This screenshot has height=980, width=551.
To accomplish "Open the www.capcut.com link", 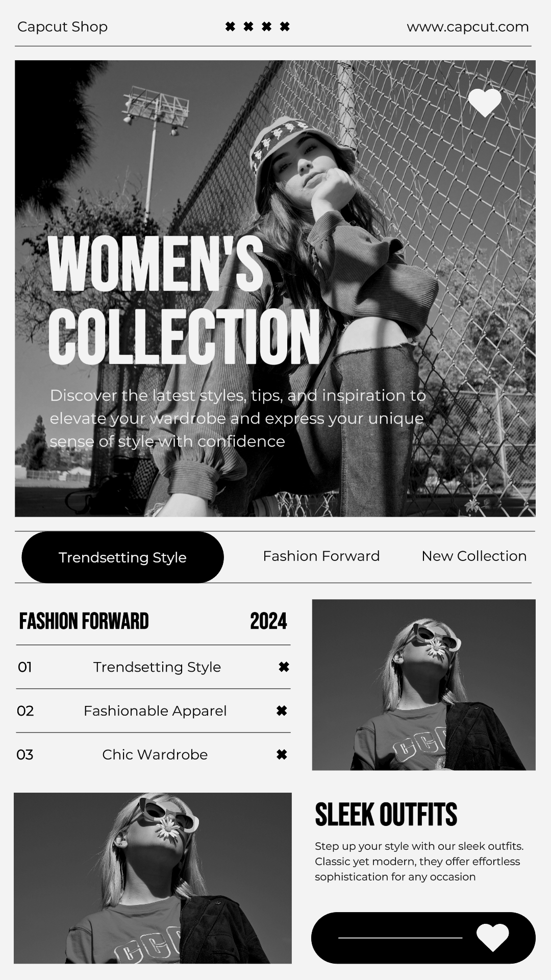I will coord(468,27).
